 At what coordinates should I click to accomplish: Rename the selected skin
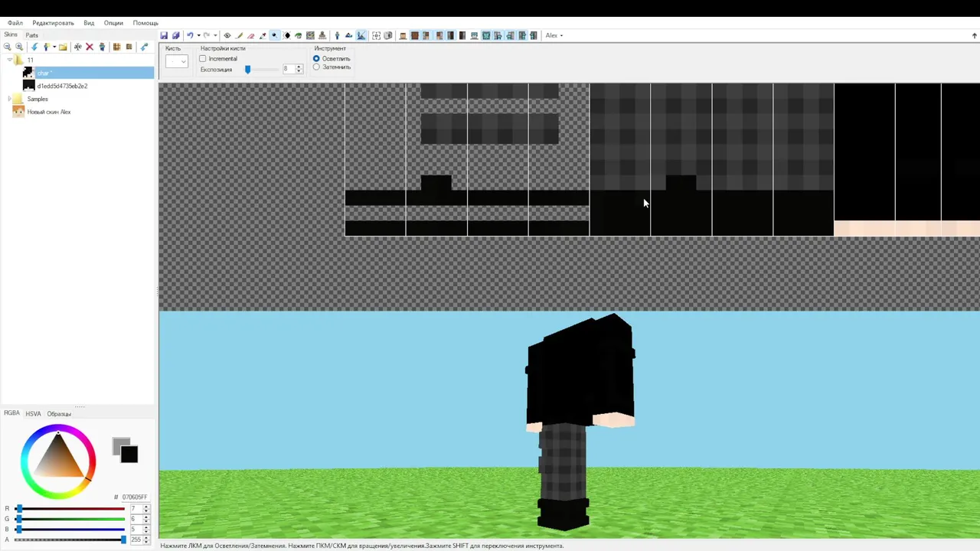click(x=78, y=47)
